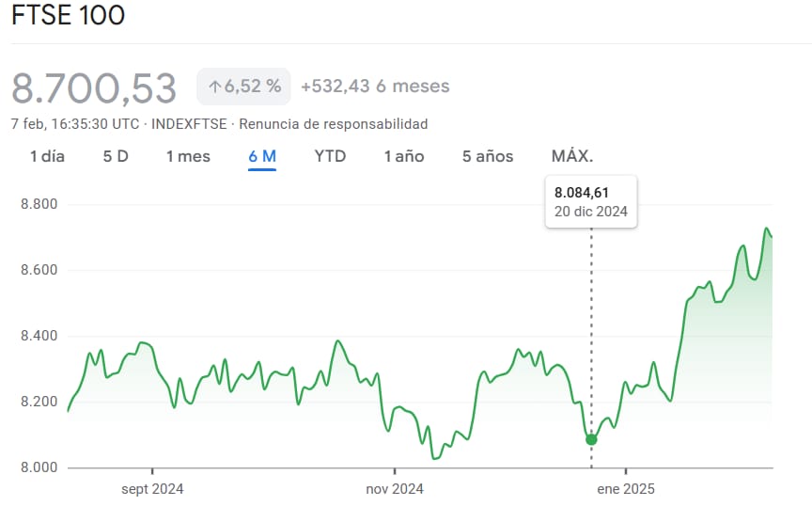Click the +532,43 6 meses change text
This screenshot has width=812, height=506.
(375, 87)
